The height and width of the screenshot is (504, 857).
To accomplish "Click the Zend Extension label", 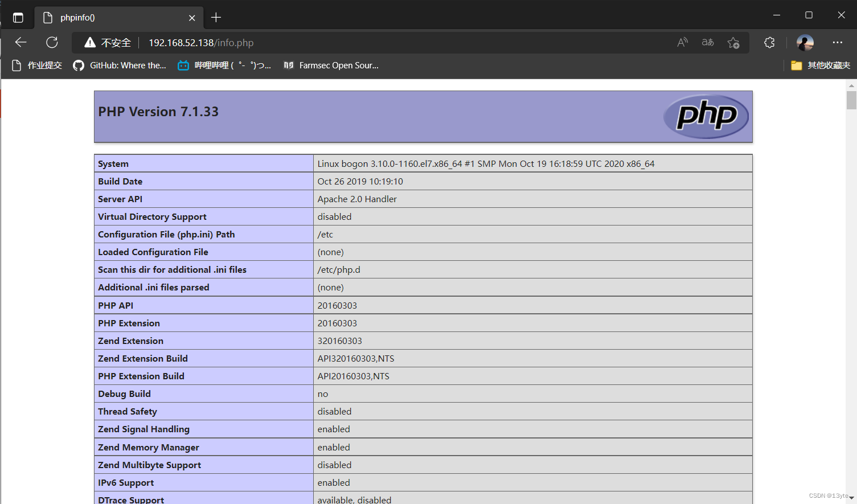I will point(130,341).
